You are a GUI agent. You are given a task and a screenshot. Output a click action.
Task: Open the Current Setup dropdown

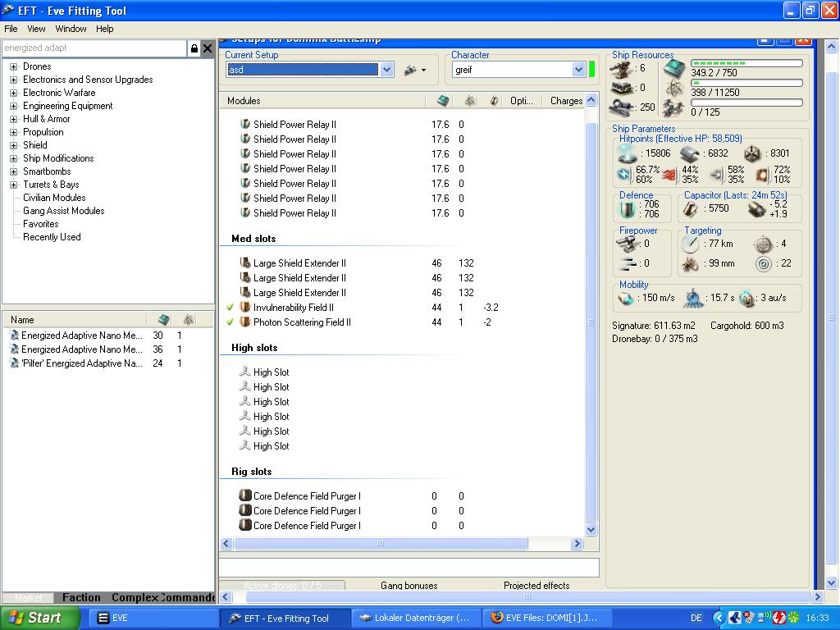[387, 70]
